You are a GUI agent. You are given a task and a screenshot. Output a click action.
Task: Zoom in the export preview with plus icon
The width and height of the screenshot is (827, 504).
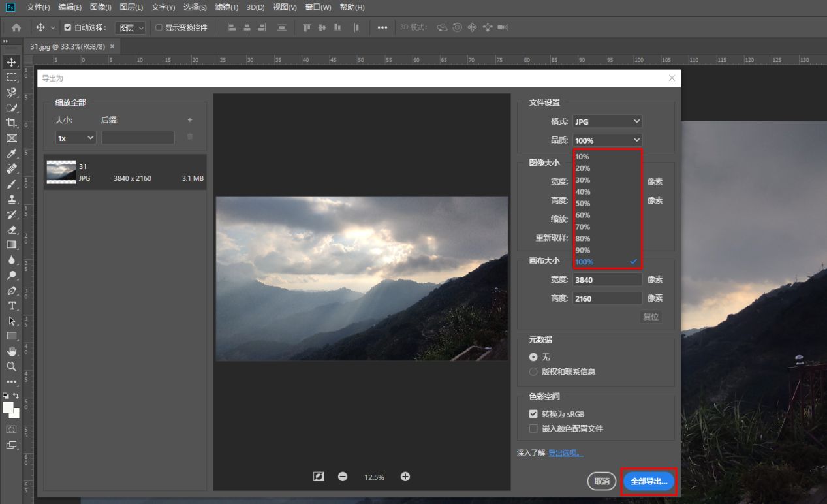click(405, 477)
